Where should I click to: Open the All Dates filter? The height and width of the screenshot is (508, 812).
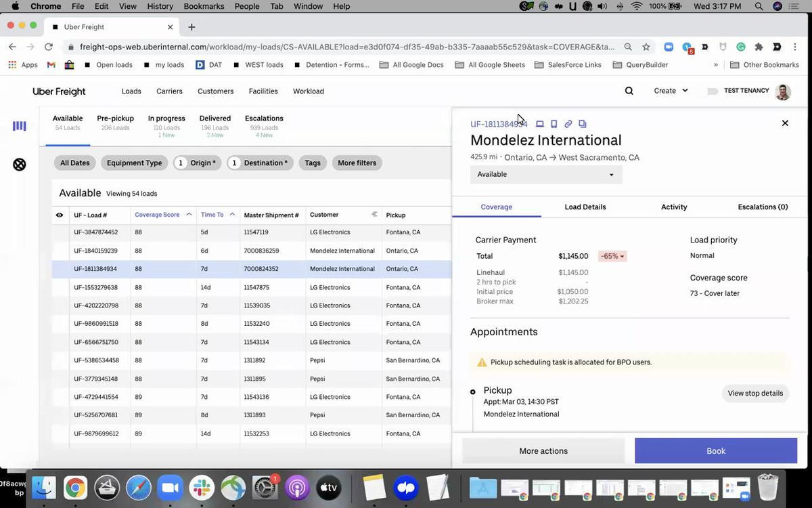(x=74, y=163)
